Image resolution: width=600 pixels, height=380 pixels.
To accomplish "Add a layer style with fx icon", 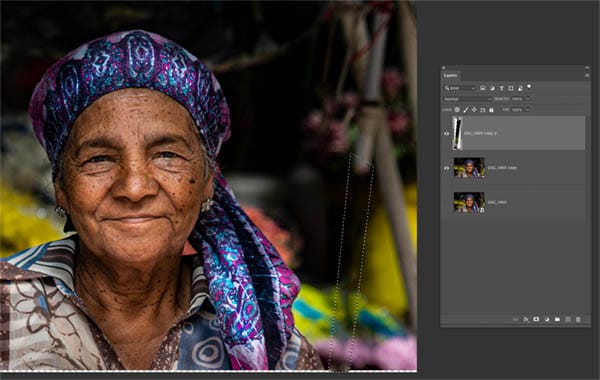I will point(526,319).
